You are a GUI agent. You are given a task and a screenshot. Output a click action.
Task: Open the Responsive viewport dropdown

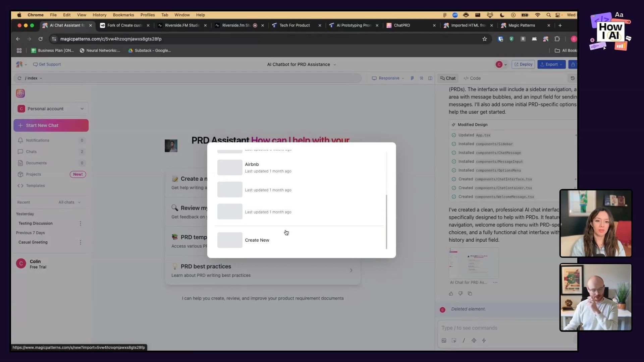[x=388, y=78]
